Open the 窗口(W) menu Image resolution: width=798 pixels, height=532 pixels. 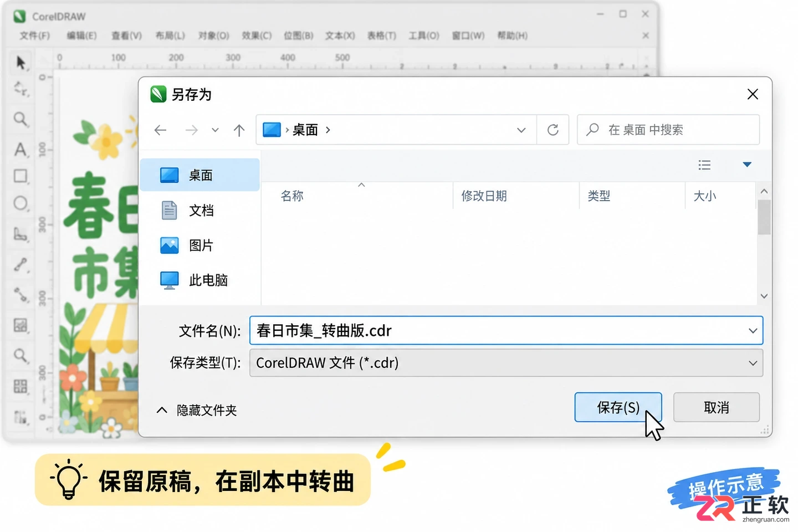pyautogui.click(x=468, y=35)
